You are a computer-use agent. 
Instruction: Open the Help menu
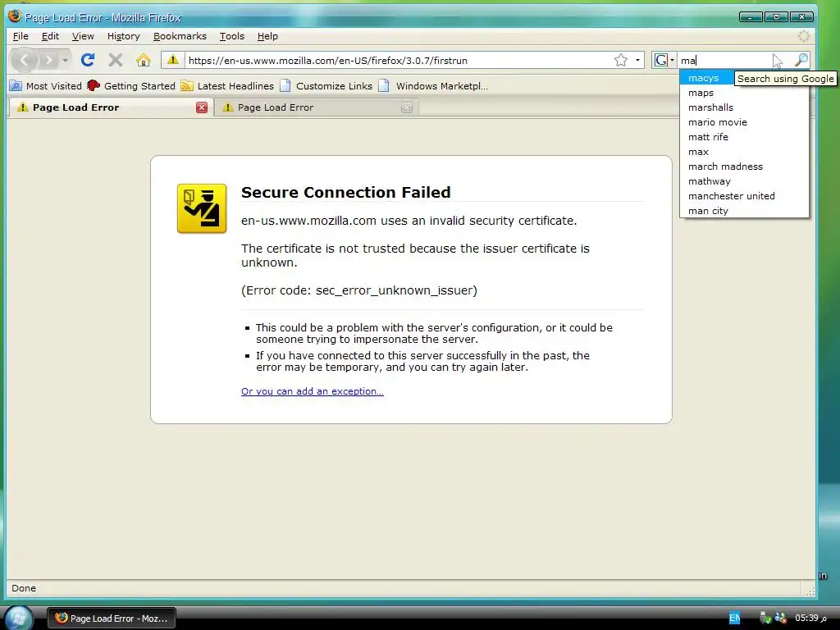[x=267, y=36]
